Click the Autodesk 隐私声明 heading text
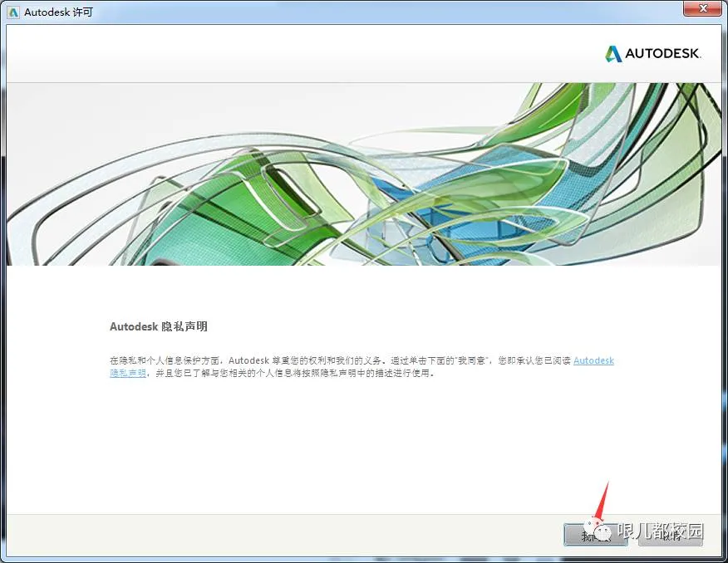Viewport: 728px width, 563px height. coord(159,326)
